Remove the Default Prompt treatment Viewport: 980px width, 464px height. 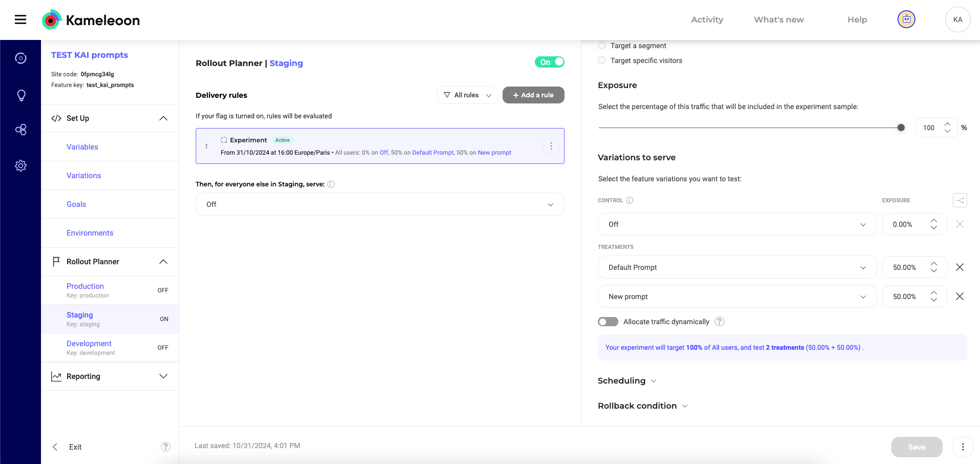tap(960, 267)
